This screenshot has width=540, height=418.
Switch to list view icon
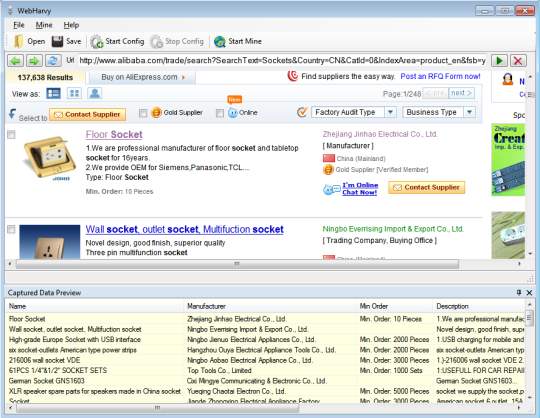click(x=54, y=93)
